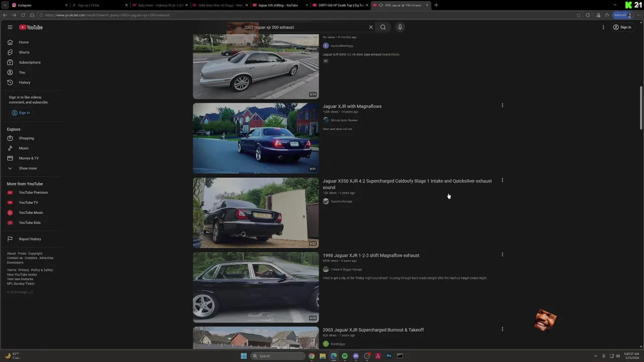Viewport: 644px width, 362px height.
Task: Open Jaguar XJR with Magnaflows video title
Action: [x=352, y=106]
